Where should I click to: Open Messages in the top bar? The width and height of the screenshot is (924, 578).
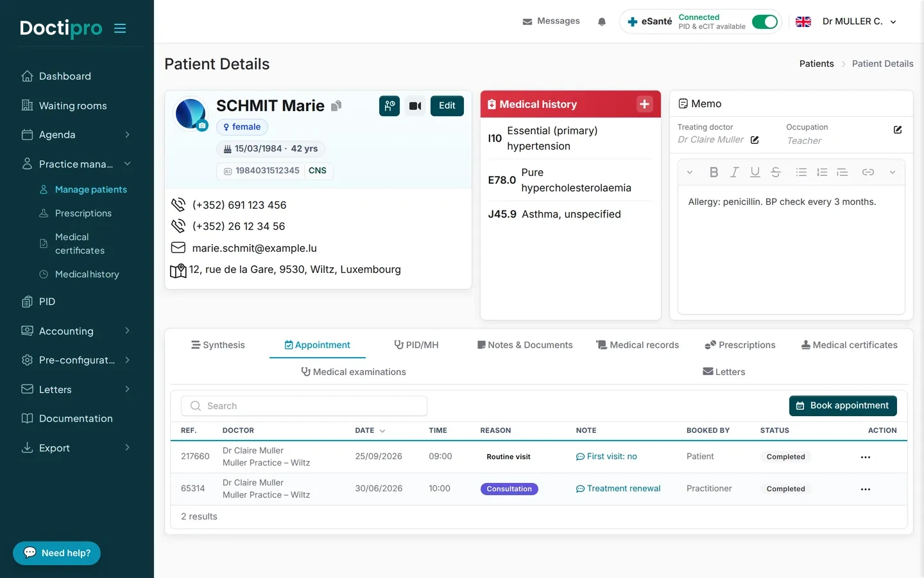click(x=551, y=21)
